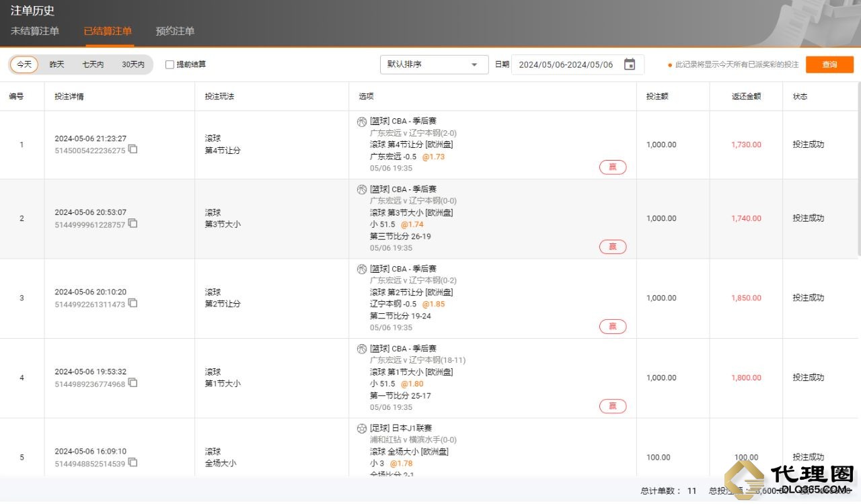
Task: Click the 第4节让分 bet type text
Action: 223,151
